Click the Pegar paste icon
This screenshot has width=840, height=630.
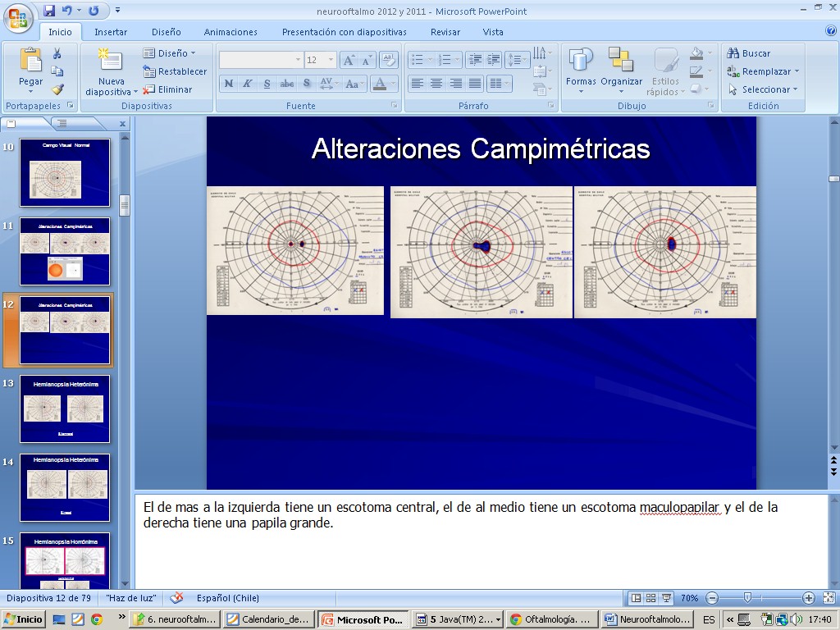(31, 66)
